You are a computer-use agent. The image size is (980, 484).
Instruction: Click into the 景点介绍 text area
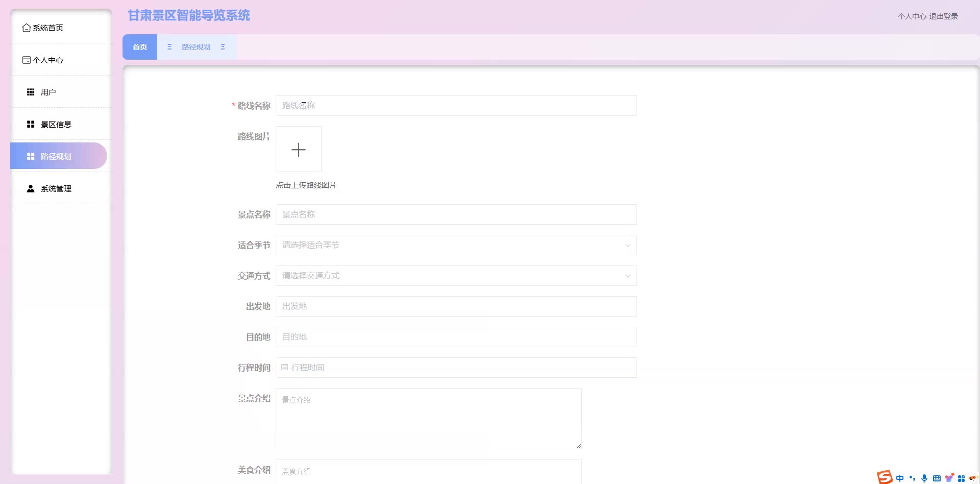(x=429, y=419)
